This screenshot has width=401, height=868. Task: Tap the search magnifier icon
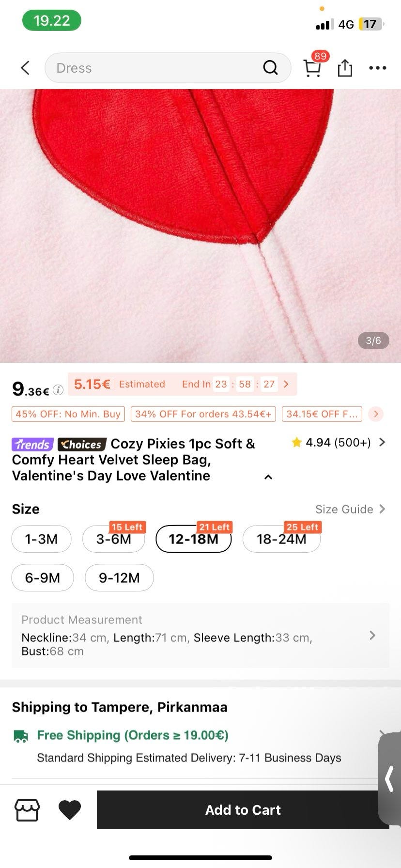(x=270, y=68)
